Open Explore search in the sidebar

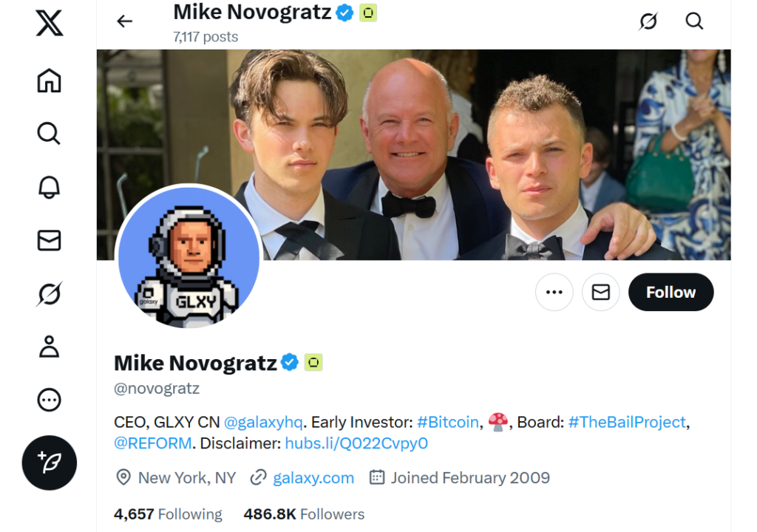coord(50,134)
